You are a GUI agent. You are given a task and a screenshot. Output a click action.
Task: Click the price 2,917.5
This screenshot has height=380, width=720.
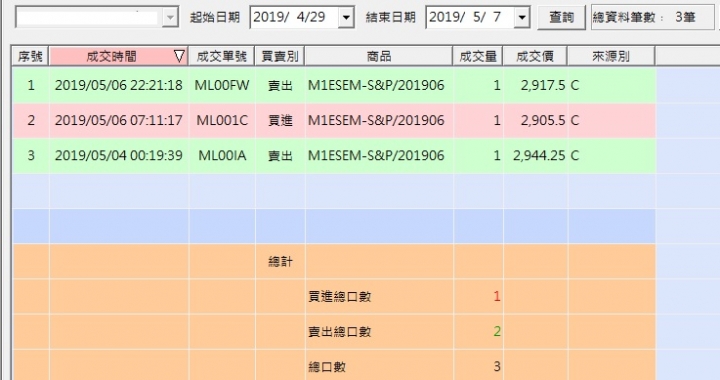(543, 85)
